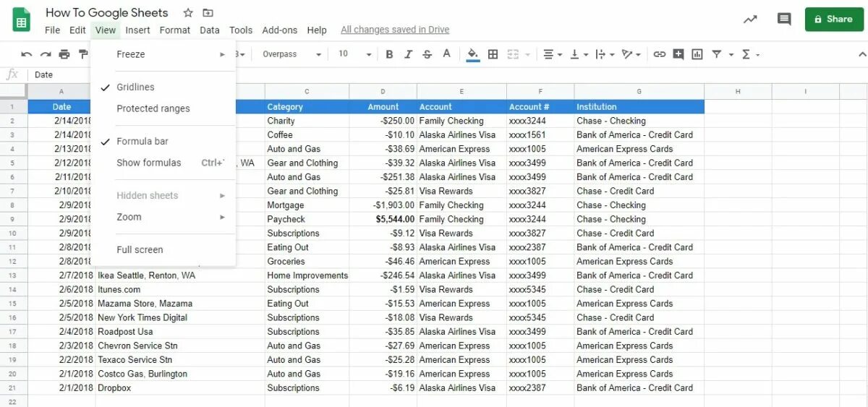Click the green Share button
Screen dimensions: 868x407
(834, 20)
